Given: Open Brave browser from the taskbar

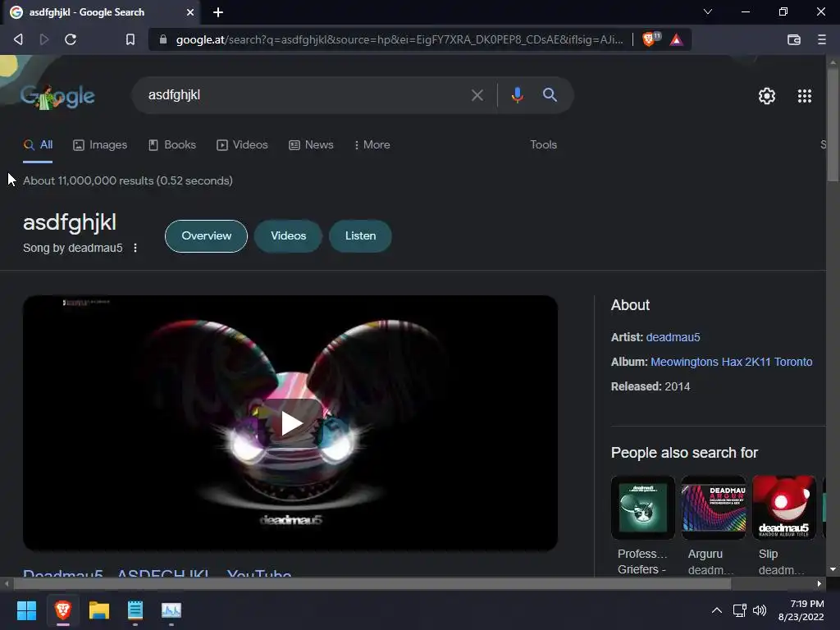Looking at the screenshot, I should pos(62,610).
